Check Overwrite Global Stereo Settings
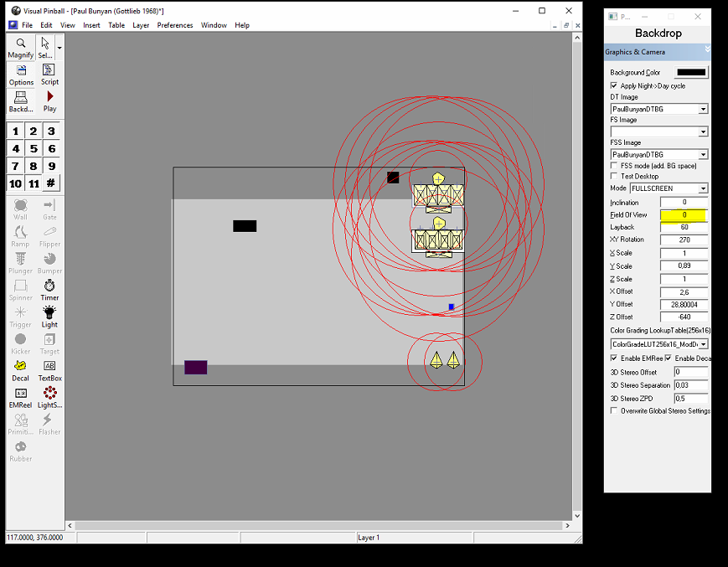The width and height of the screenshot is (728, 567). tap(614, 410)
